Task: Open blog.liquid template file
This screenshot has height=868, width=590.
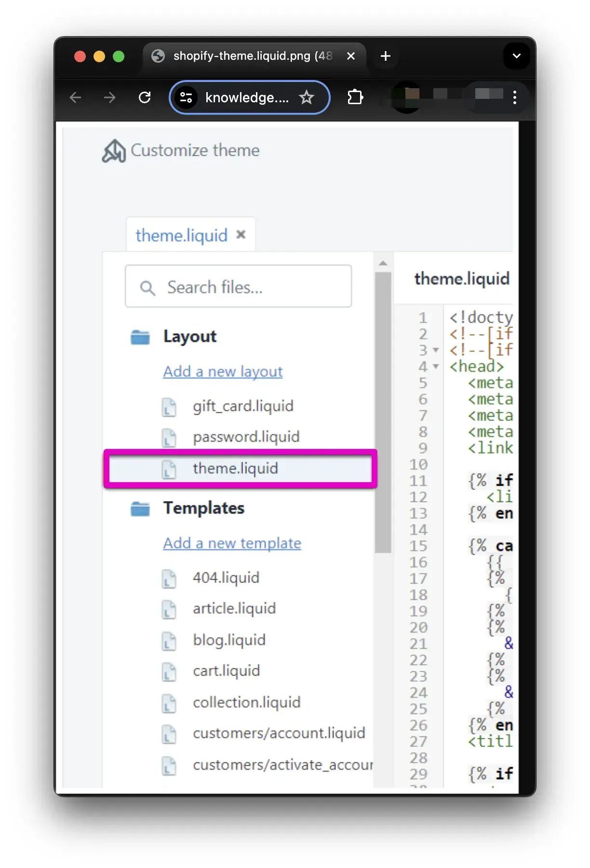Action: 229,640
